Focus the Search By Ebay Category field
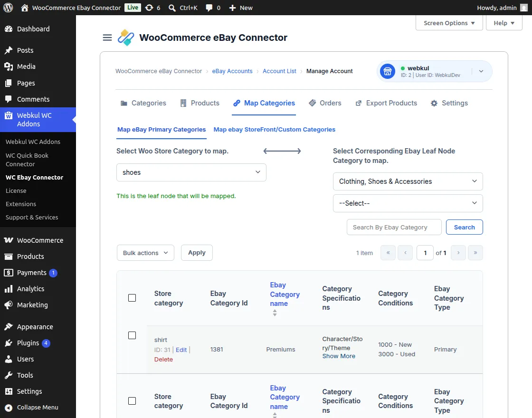The image size is (532, 418). [x=394, y=228]
